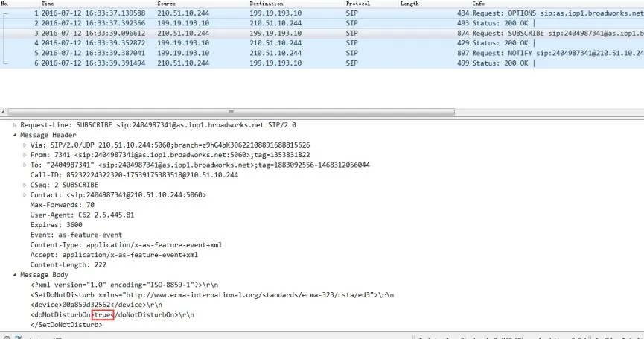The image size is (644, 339).
Task: Click the Info column header
Action: point(478,4)
